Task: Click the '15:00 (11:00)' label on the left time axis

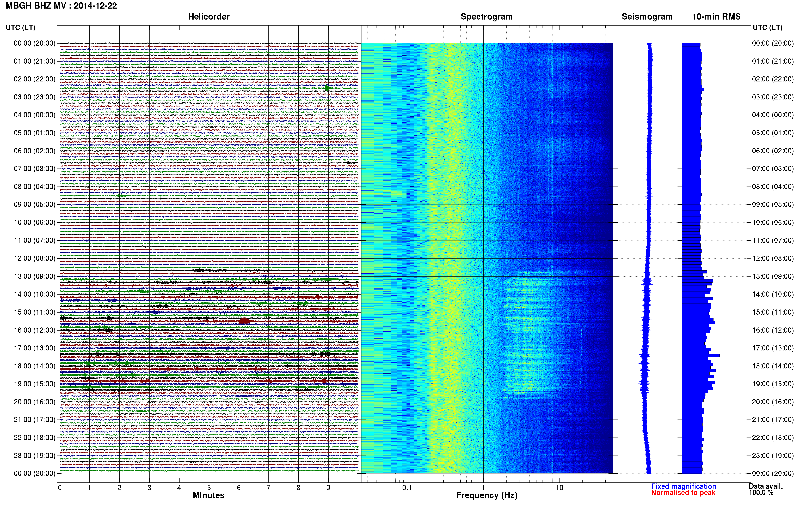Action: pos(35,312)
